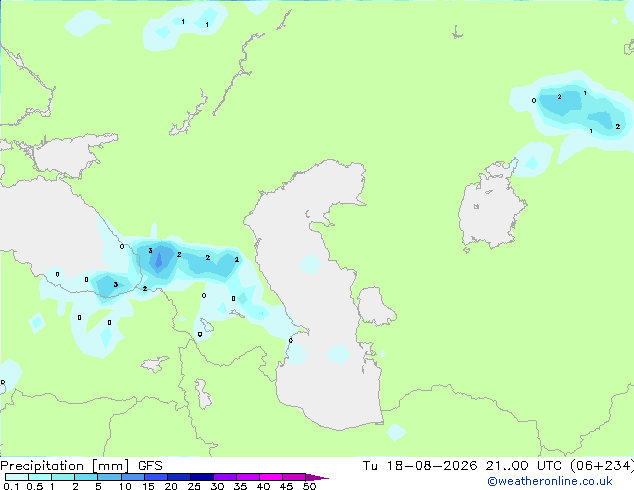The height and width of the screenshot is (490, 634).
Task: Pick the 40–45 mm magenta legend swatch
Action: tap(271, 477)
